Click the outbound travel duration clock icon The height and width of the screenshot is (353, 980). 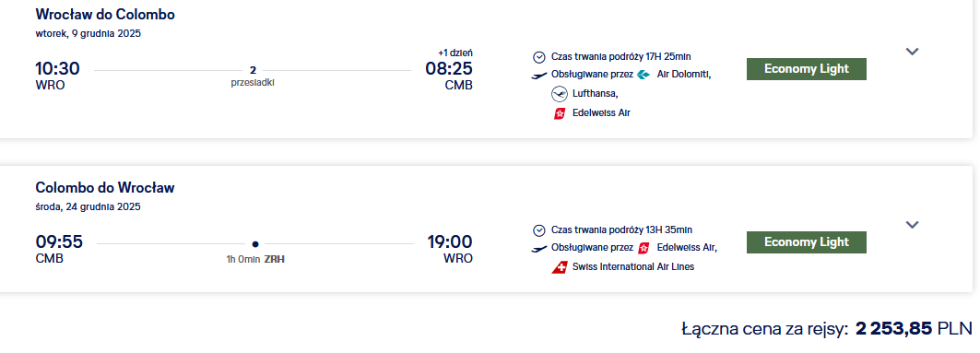tap(538, 57)
